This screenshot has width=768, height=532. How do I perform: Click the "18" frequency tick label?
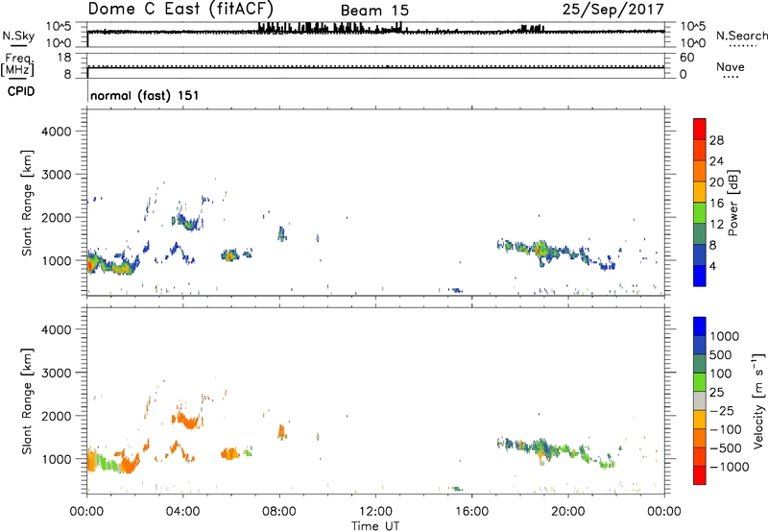click(x=64, y=58)
